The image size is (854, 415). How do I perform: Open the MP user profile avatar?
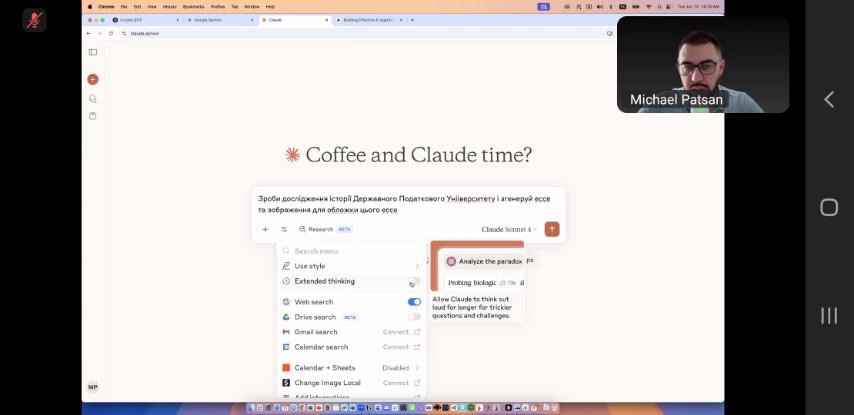point(93,387)
